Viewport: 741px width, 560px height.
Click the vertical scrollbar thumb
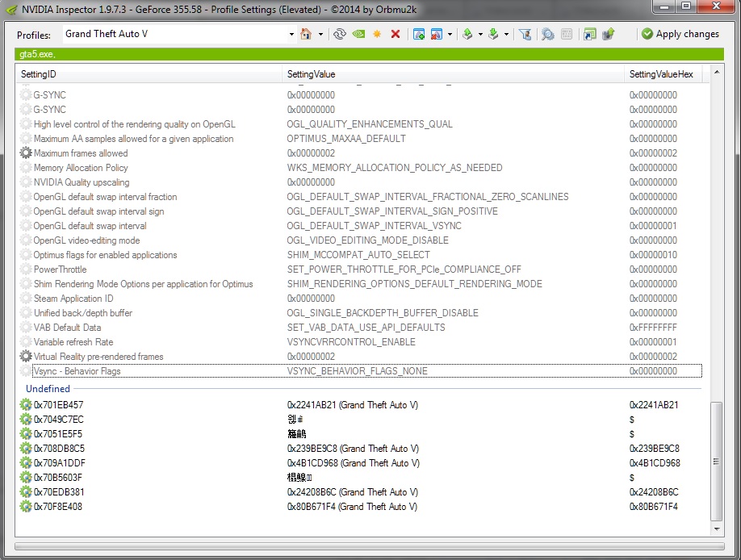tap(717, 461)
